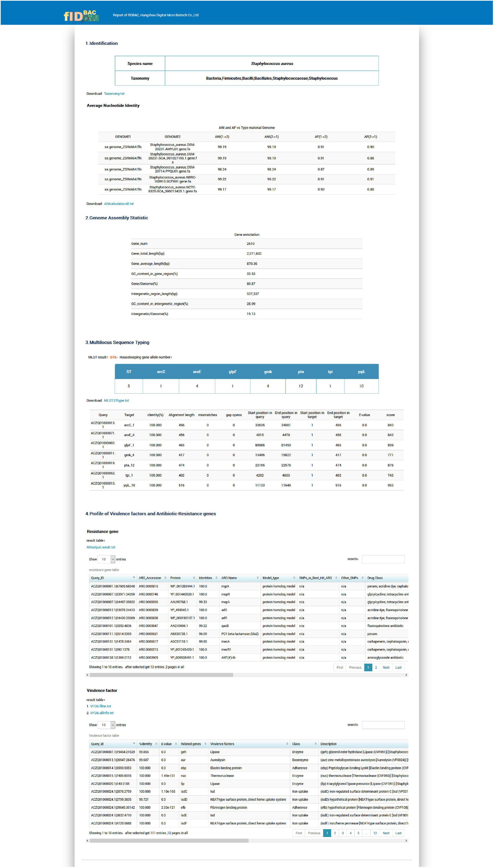Click Next in virulence table pagination
494x868 pixels.
point(386,833)
